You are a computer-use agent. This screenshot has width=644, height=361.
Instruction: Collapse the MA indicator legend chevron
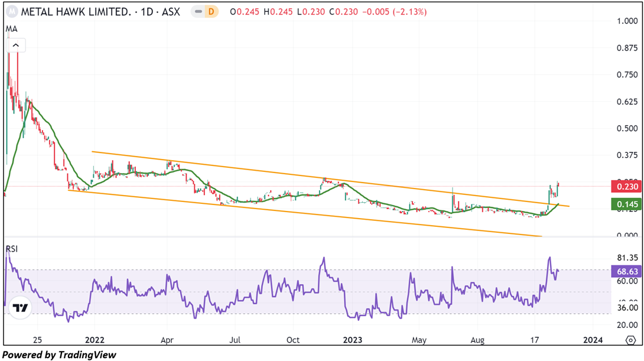point(16,45)
